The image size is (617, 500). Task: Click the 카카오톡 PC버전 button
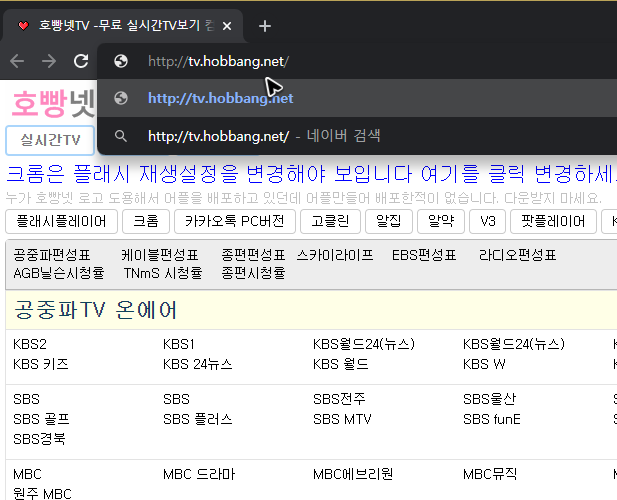(x=235, y=221)
